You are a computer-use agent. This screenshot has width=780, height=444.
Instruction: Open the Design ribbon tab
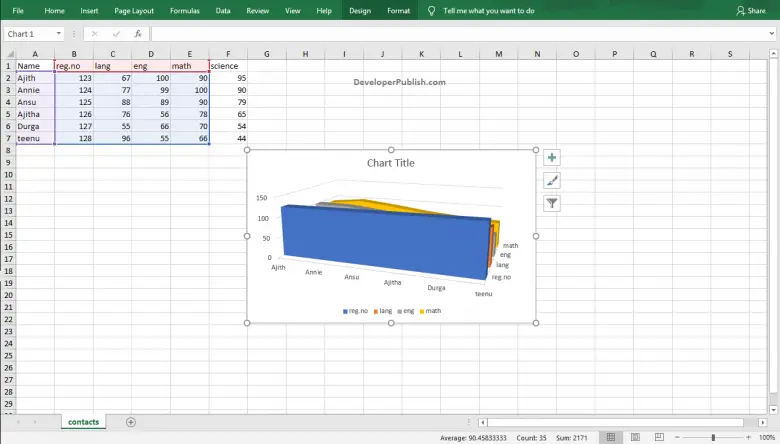pos(359,11)
